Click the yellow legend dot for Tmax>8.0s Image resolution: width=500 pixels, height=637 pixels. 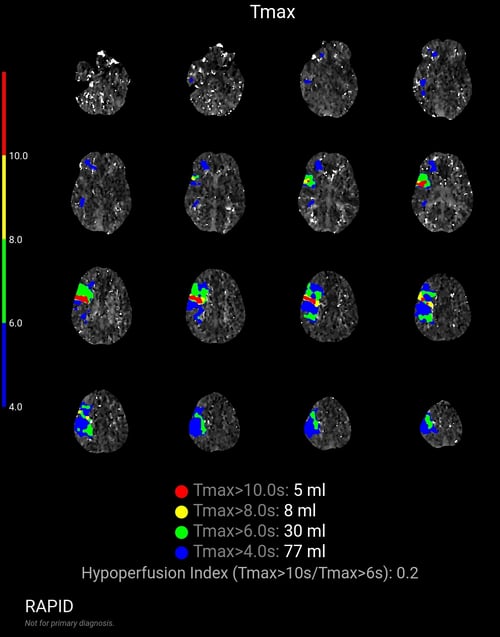(x=181, y=511)
